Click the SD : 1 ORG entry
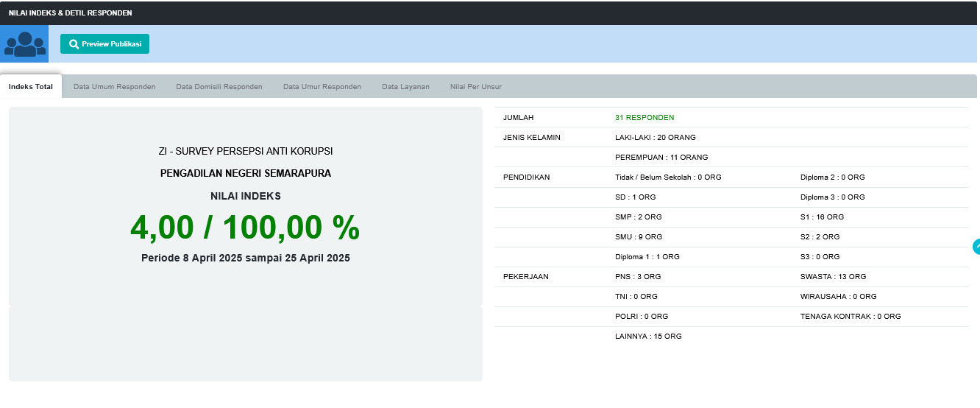 tap(636, 197)
